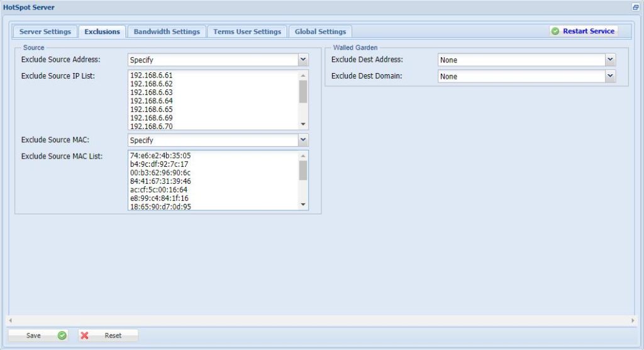Image resolution: width=644 pixels, height=350 pixels.
Task: Open the Exclude Source Address dropdown
Action: coord(303,60)
